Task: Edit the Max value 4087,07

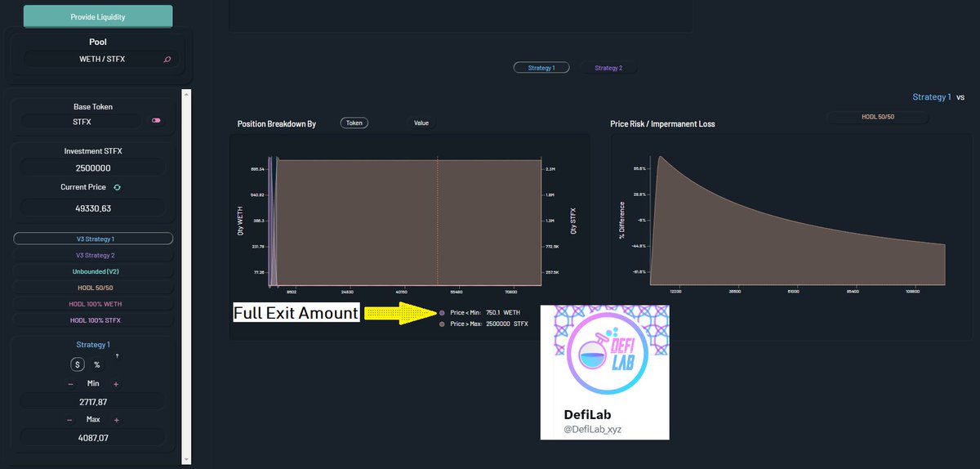Action: 93,438
